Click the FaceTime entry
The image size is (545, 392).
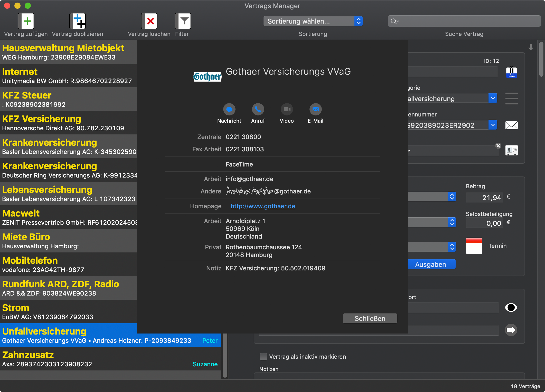tap(239, 164)
